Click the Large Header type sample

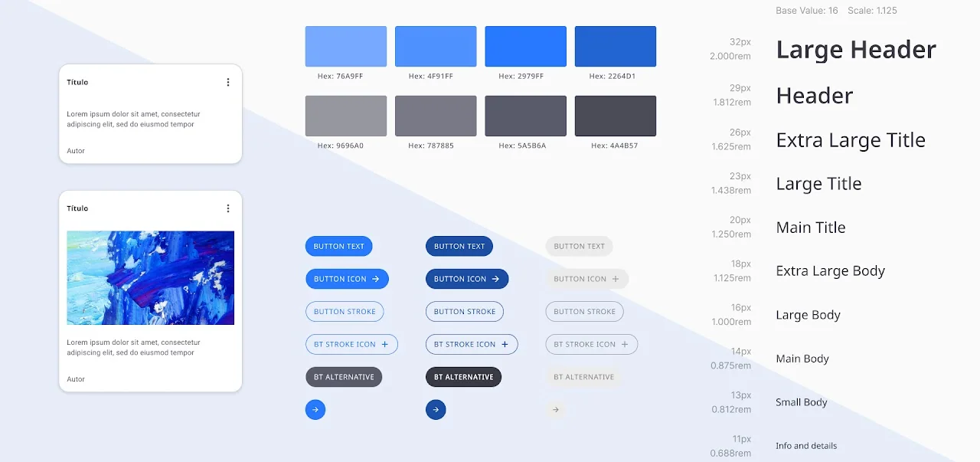click(x=856, y=50)
